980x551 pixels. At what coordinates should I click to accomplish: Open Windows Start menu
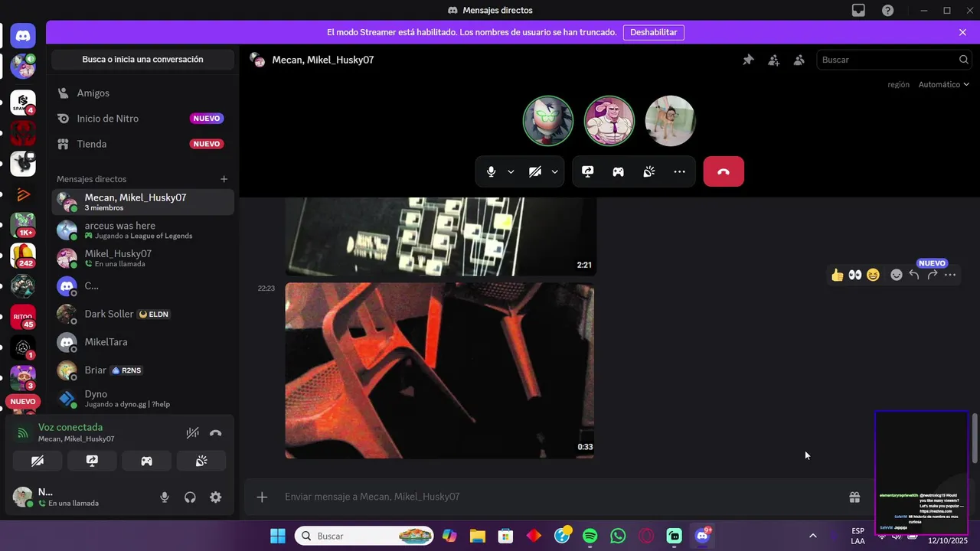(x=277, y=536)
